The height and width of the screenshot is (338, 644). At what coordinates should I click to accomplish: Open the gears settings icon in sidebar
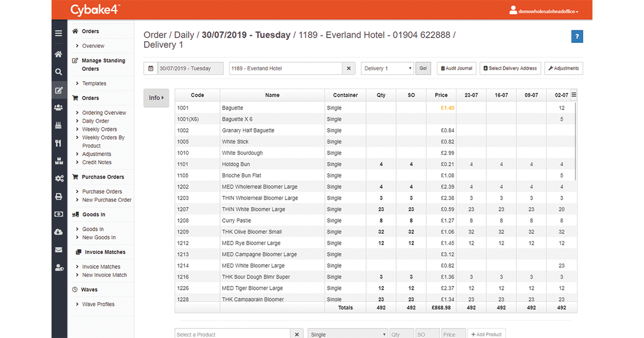coord(58,178)
